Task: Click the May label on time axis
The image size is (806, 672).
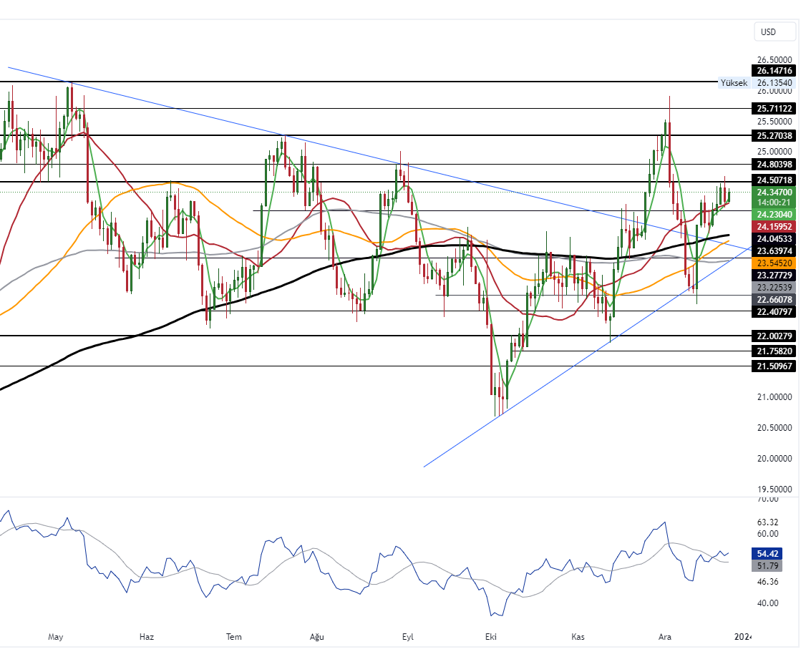Action: [x=56, y=637]
